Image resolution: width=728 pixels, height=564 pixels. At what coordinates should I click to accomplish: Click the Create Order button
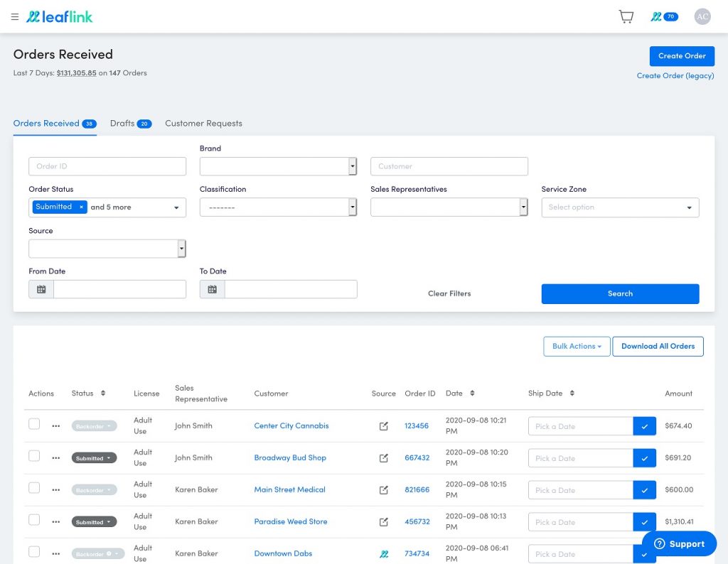681,56
